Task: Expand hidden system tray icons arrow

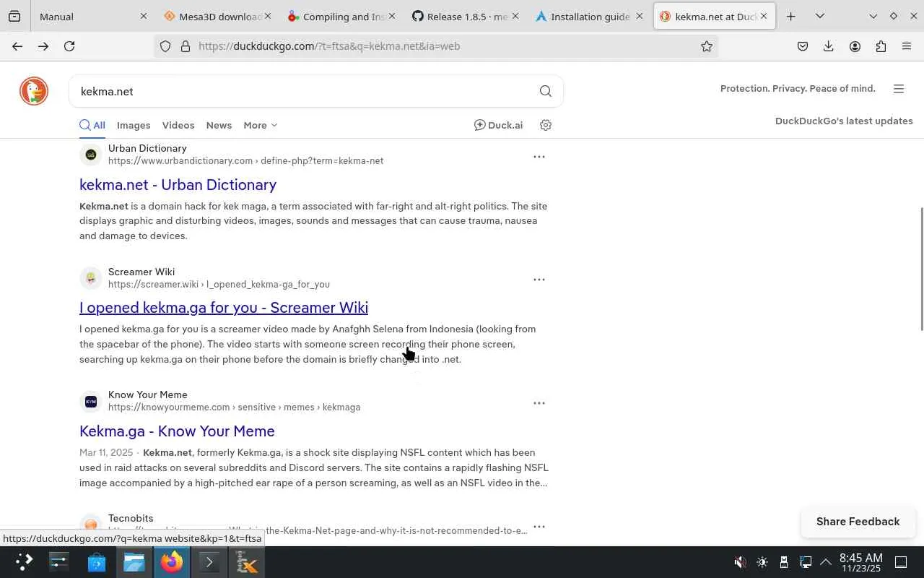Action: tap(826, 562)
